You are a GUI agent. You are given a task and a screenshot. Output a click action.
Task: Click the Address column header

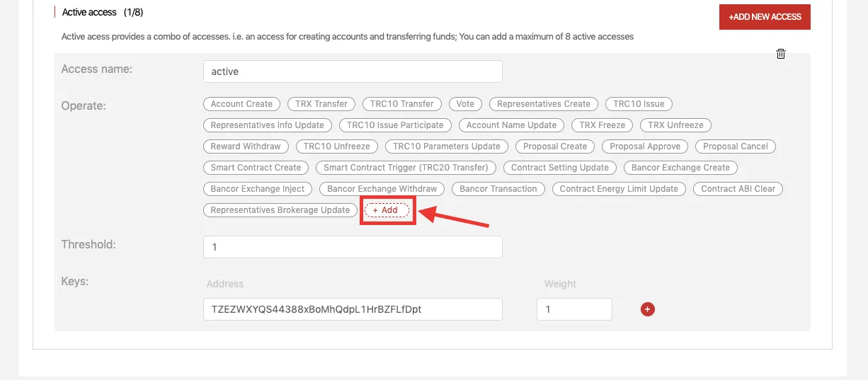pos(225,284)
